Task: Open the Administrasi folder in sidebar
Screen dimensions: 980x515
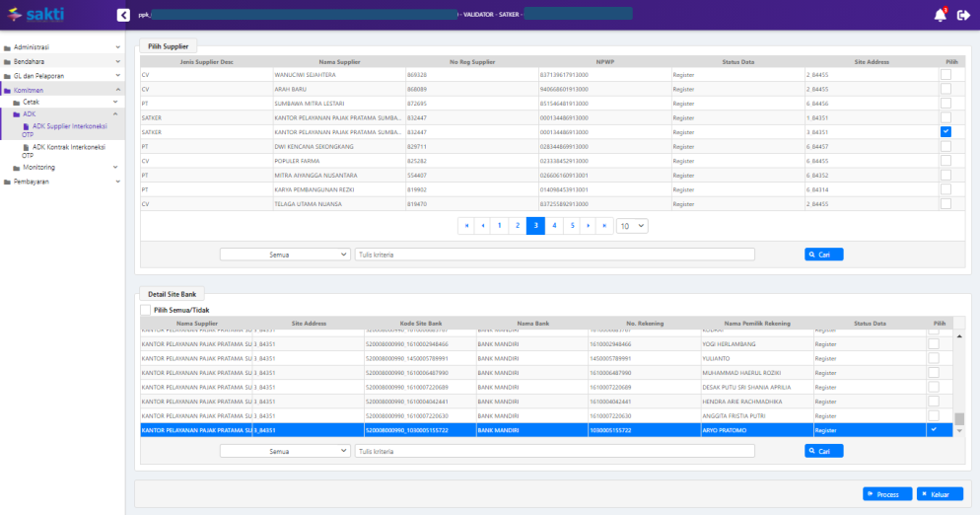Action: (x=32, y=47)
